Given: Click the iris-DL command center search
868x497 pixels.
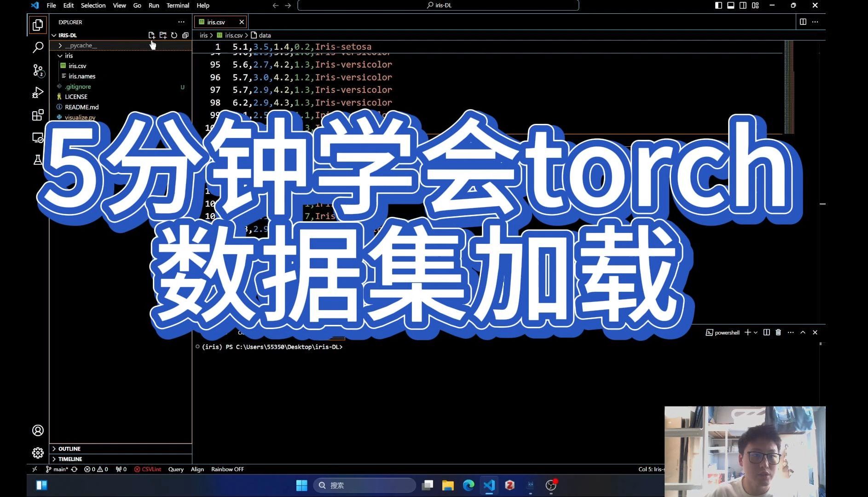Looking at the screenshot, I should [x=438, y=6].
